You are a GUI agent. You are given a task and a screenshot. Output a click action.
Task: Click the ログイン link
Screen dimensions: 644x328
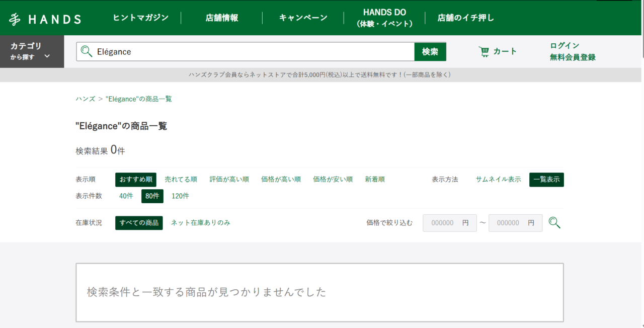coord(565,46)
